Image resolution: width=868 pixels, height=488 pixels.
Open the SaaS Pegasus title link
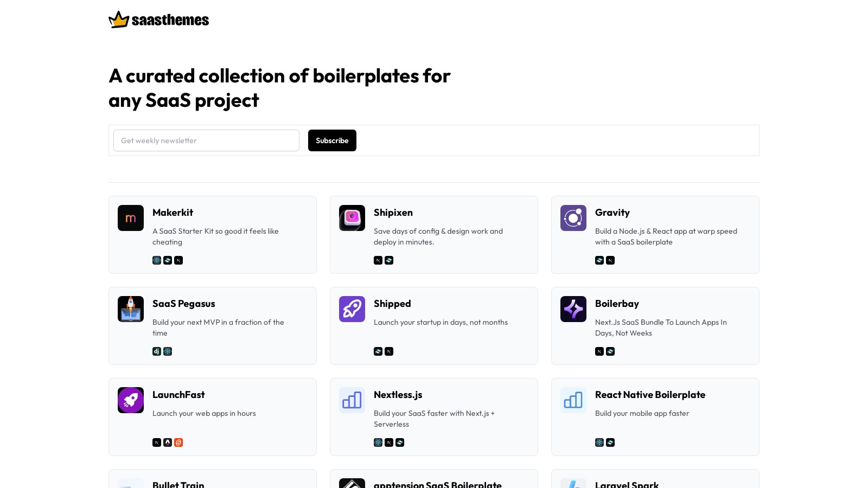[x=184, y=304]
